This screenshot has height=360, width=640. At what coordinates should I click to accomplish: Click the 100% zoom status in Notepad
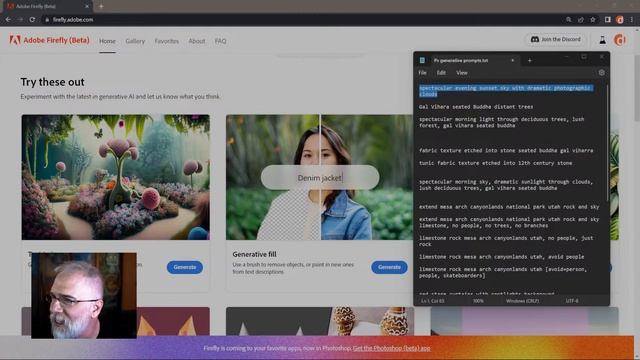tap(478, 301)
